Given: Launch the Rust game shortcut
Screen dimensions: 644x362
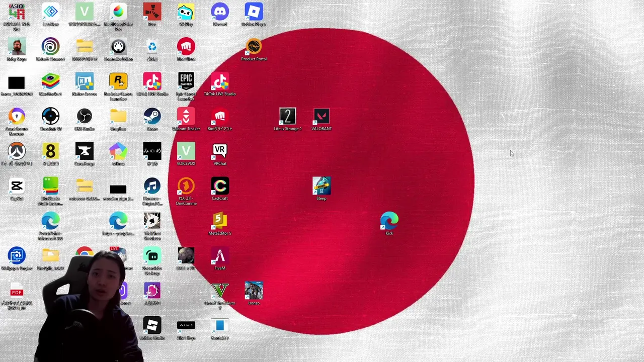Looking at the screenshot, I should (152, 12).
